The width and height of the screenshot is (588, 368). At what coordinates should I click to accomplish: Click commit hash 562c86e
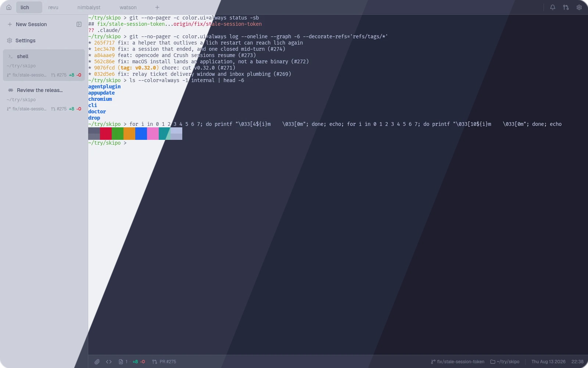(104, 61)
